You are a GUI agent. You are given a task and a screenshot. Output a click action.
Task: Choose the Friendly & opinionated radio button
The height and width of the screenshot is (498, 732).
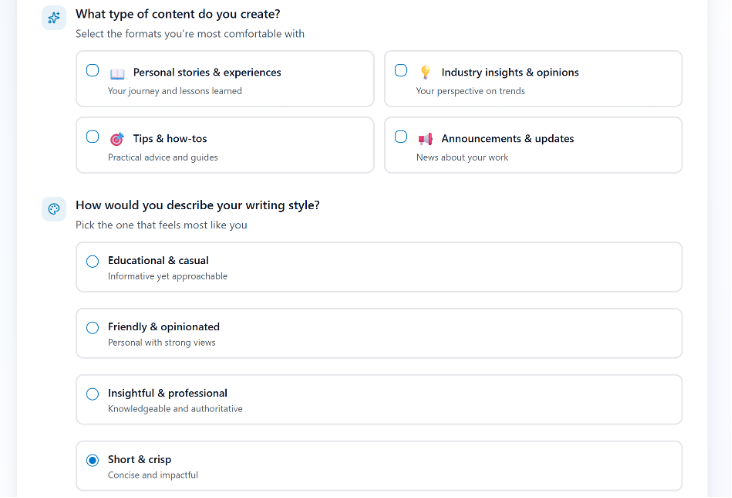click(93, 327)
